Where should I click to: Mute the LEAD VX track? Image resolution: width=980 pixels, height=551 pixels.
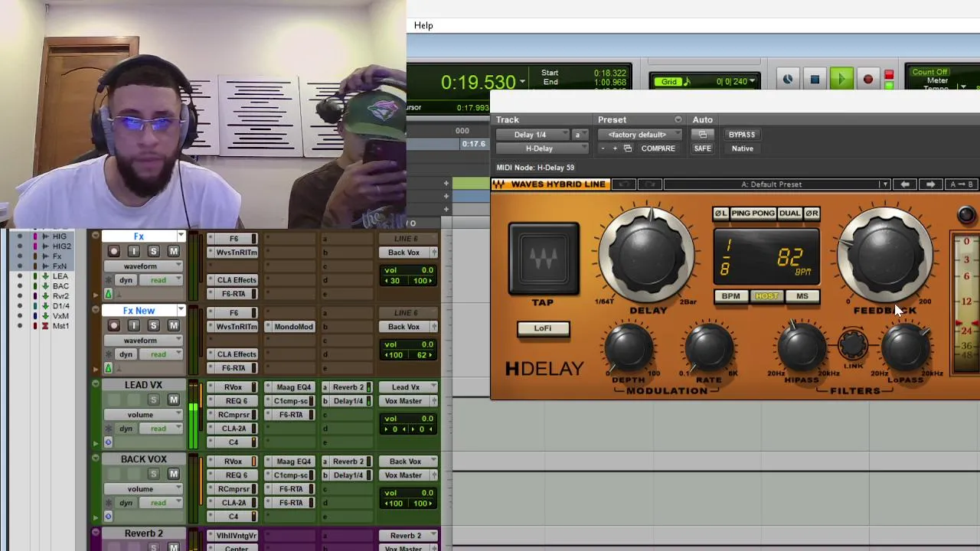[x=173, y=400]
